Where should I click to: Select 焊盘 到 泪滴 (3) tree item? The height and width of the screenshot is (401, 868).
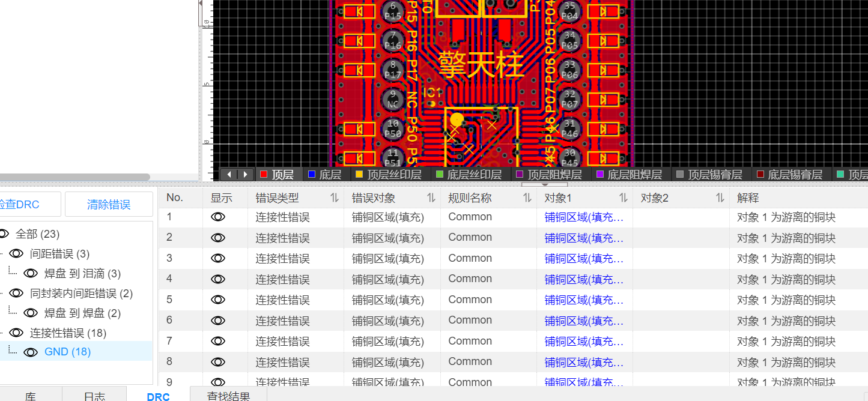[x=82, y=274]
